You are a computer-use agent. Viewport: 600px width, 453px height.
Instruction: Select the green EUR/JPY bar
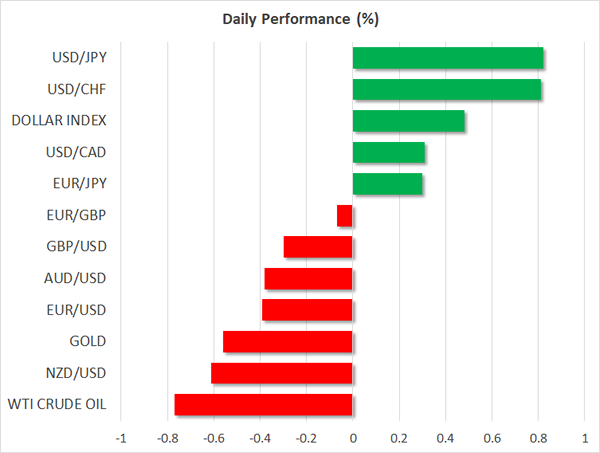(x=388, y=185)
